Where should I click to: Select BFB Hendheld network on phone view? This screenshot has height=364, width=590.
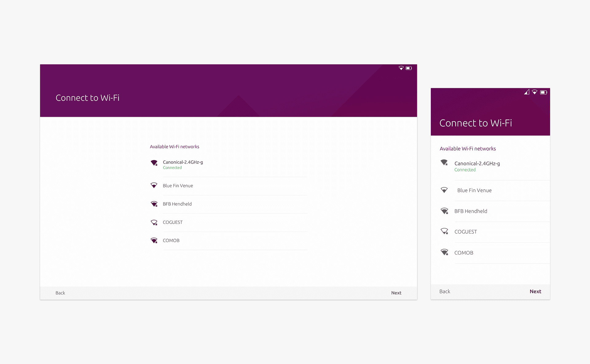[x=471, y=211]
